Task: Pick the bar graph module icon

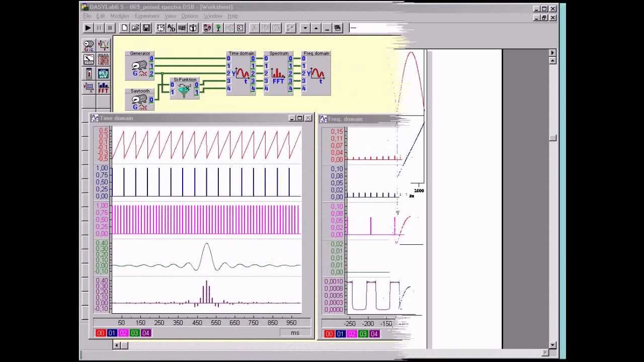Action: click(89, 74)
